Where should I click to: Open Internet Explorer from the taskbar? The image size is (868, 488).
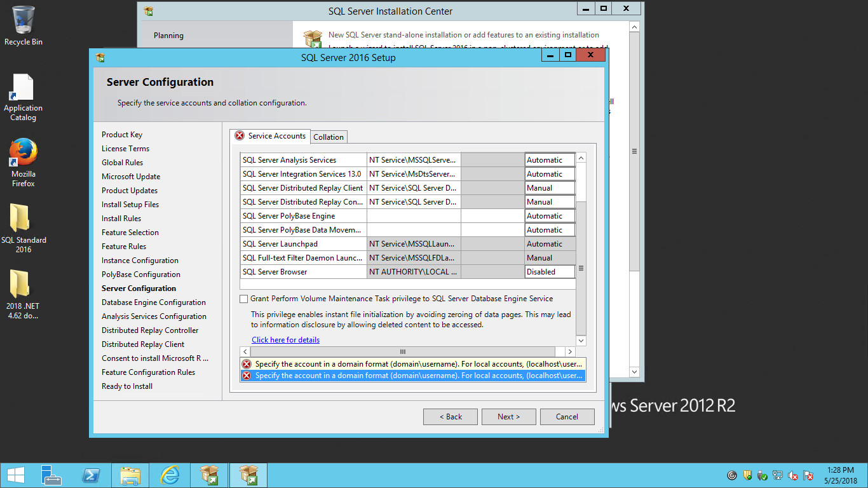tap(170, 475)
